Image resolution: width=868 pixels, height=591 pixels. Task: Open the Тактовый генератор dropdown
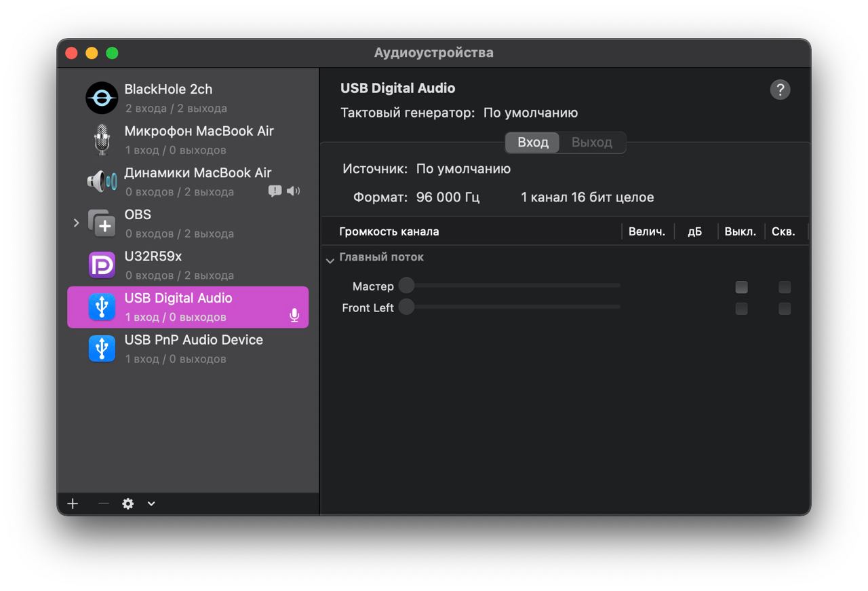(530, 113)
